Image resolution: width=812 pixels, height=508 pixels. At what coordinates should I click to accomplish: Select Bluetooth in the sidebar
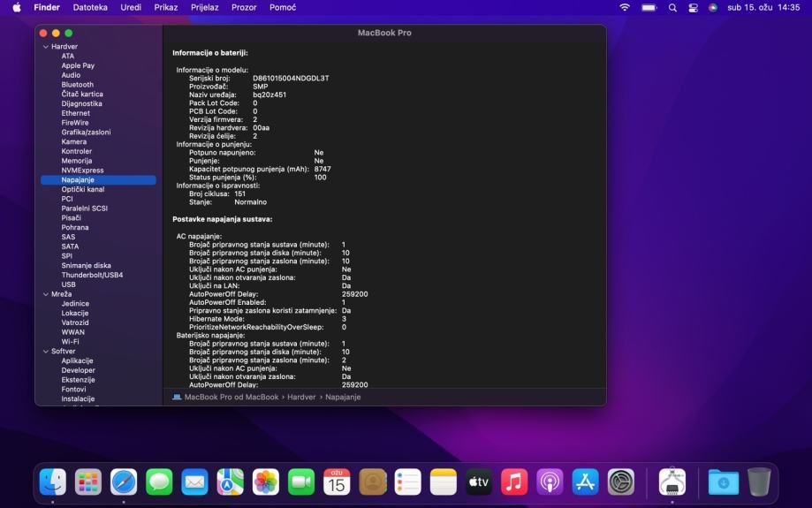point(78,85)
